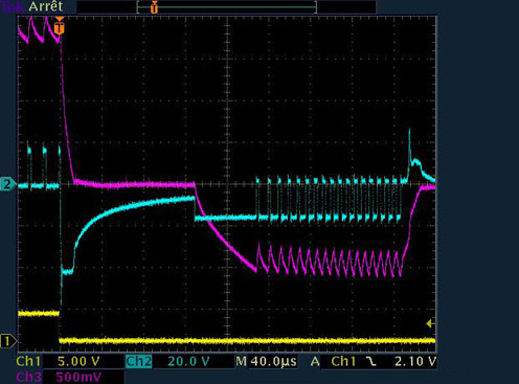This screenshot has width=519, height=384.
Task: Click the record overview bar right bracket
Action: pyautogui.click(x=315, y=7)
